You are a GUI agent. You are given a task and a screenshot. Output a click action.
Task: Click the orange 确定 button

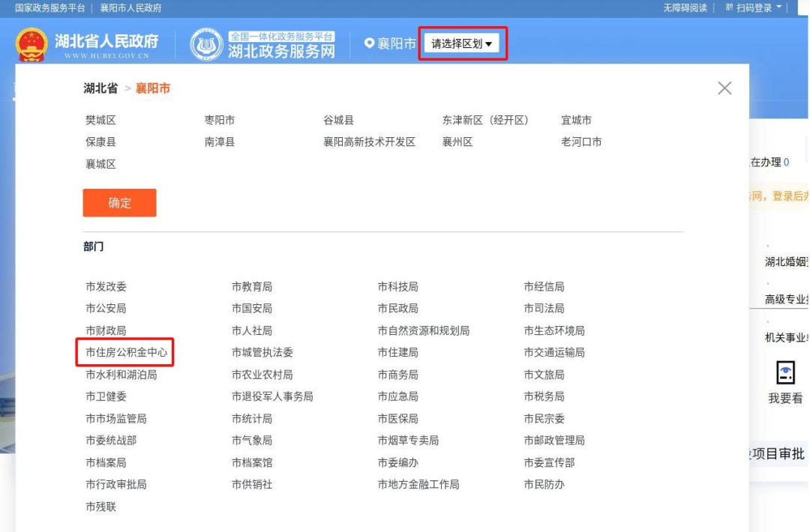pyautogui.click(x=119, y=203)
